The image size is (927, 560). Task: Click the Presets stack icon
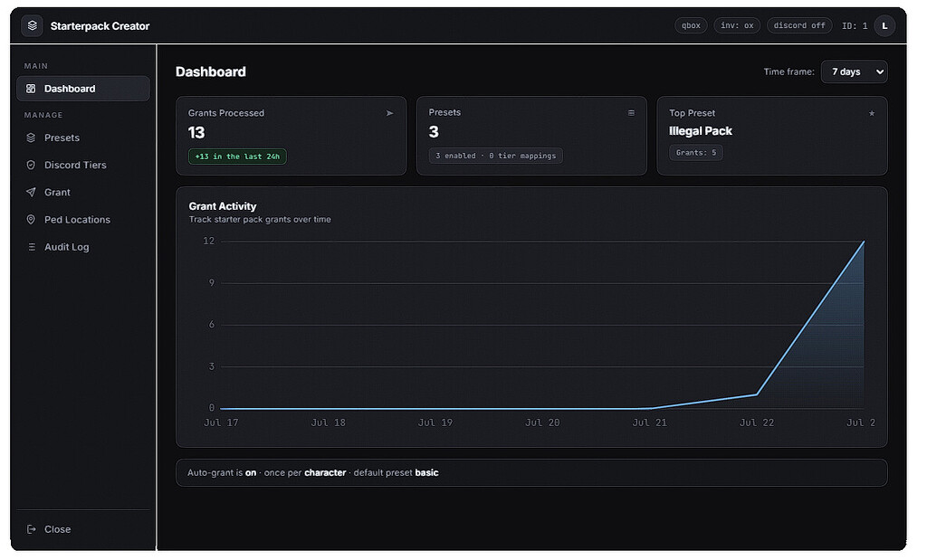click(x=31, y=138)
